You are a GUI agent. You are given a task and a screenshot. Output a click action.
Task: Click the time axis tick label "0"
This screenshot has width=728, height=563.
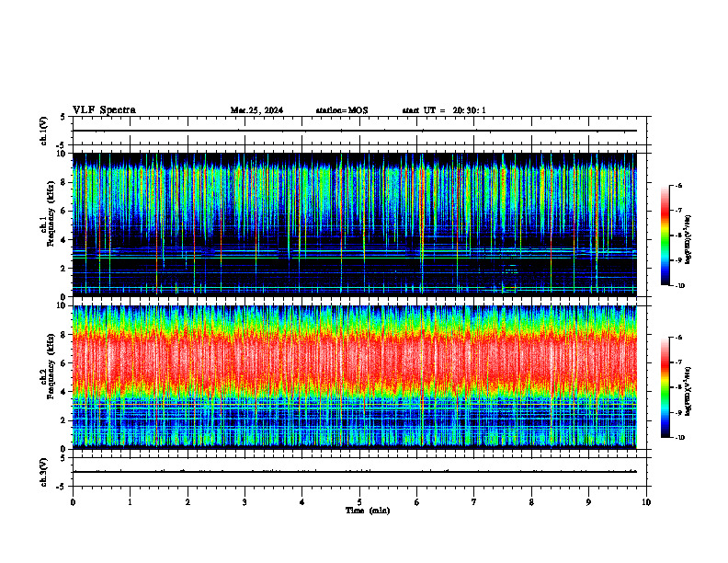[73, 502]
